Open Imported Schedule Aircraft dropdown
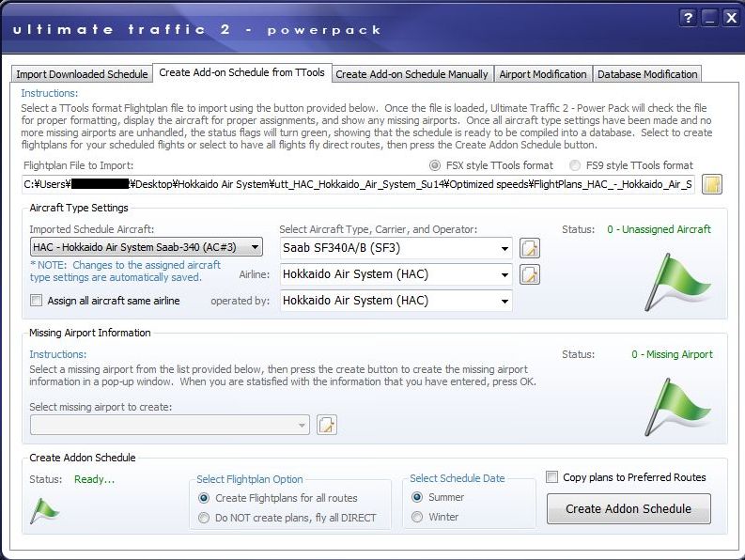This screenshot has height=560, width=745. 147,247
